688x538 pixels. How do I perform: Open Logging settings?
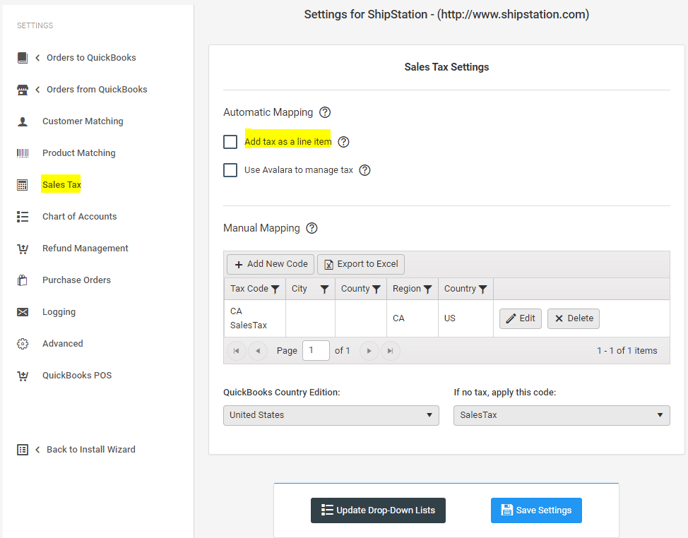59,312
